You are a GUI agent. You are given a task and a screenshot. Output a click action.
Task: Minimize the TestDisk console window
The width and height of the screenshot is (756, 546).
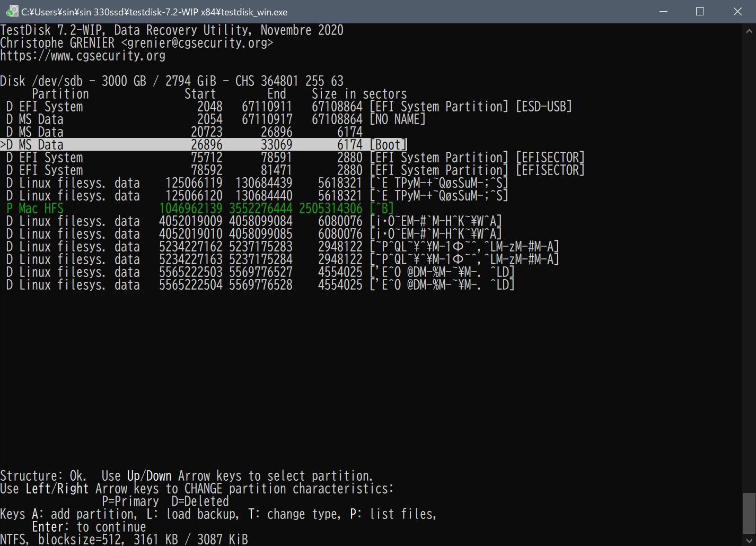coord(662,12)
